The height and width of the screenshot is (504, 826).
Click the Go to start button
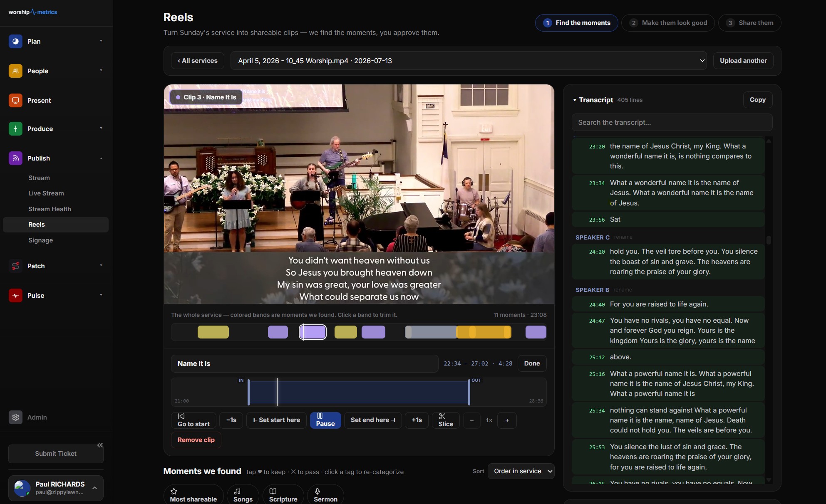pos(193,420)
